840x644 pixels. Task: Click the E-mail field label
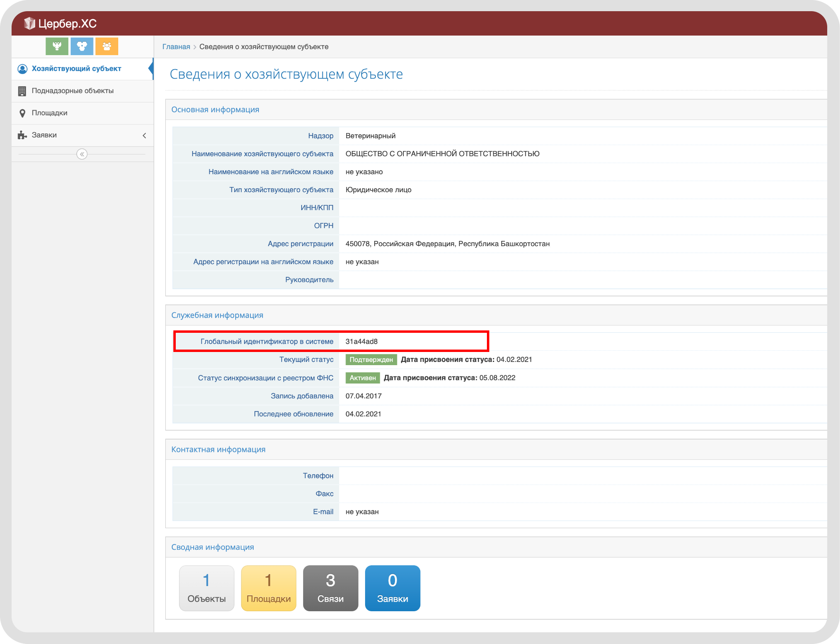323,512
